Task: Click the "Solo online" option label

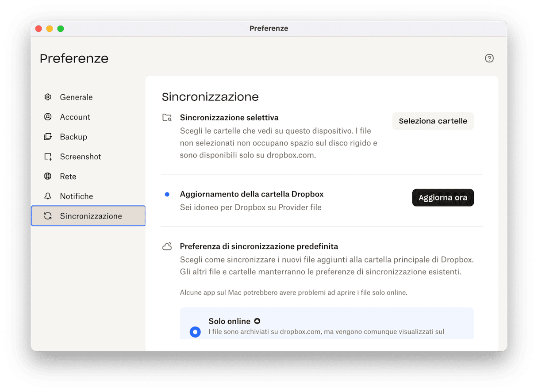Action: 229,321
